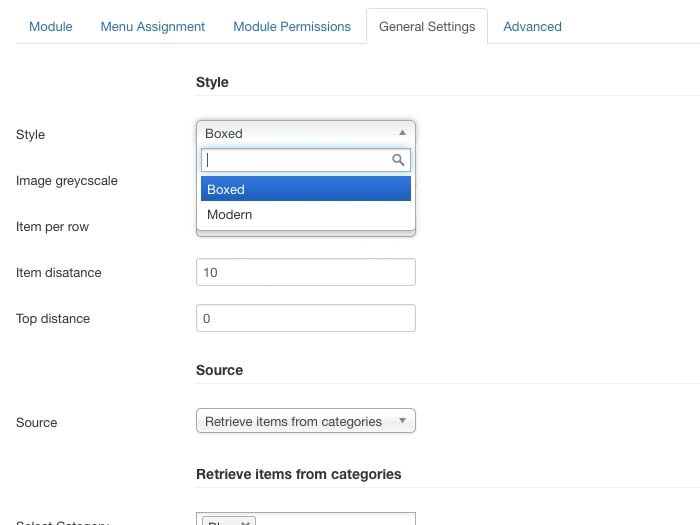Click the Style field label
Screen dimensions: 700x525
click(x=30, y=134)
